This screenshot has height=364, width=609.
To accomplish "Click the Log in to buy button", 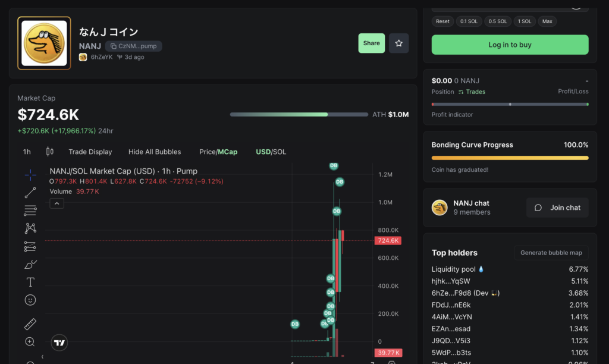I will tap(510, 45).
